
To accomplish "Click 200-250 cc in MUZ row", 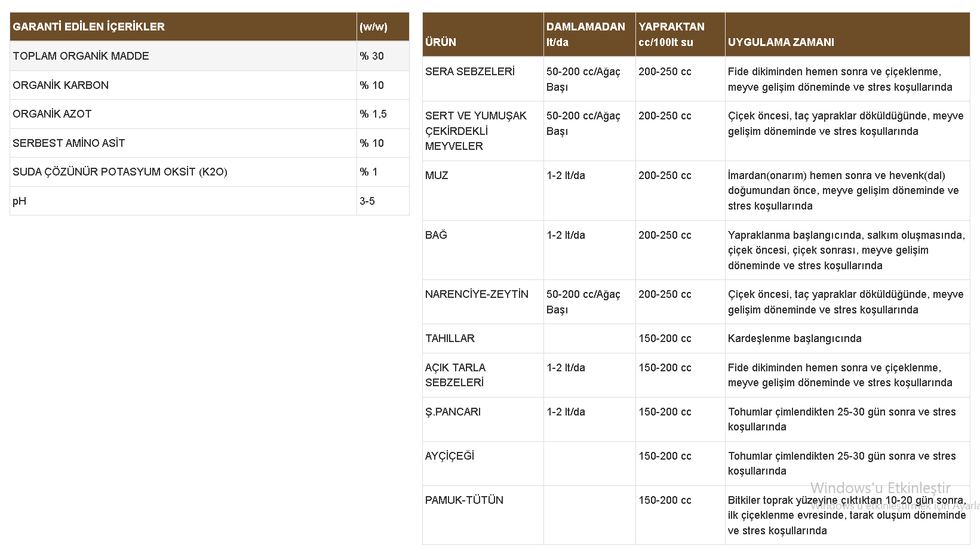I will pos(665,176).
